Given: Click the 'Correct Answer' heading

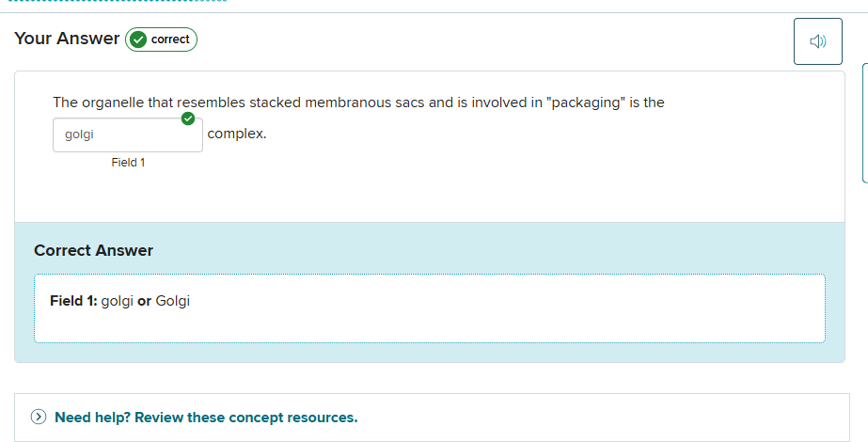Looking at the screenshot, I should [x=93, y=250].
